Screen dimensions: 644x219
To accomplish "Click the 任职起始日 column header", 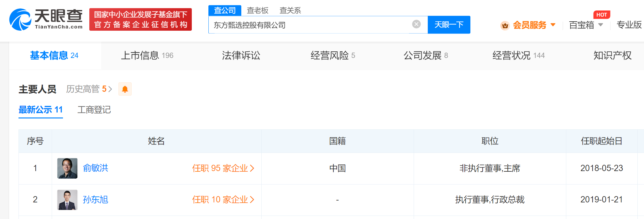I will point(602,141).
